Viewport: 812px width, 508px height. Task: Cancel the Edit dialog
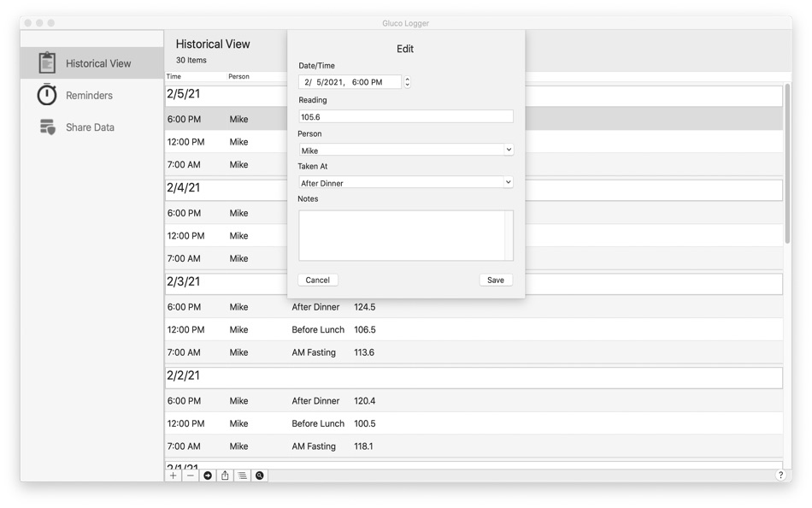click(317, 280)
